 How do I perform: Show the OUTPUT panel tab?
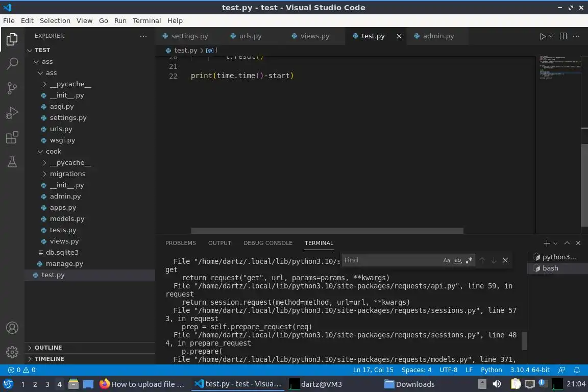pos(220,243)
